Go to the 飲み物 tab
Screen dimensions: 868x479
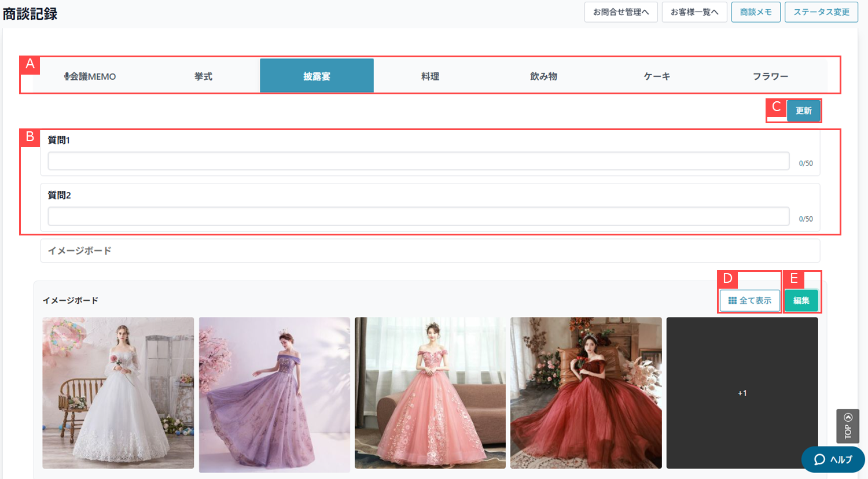(543, 76)
